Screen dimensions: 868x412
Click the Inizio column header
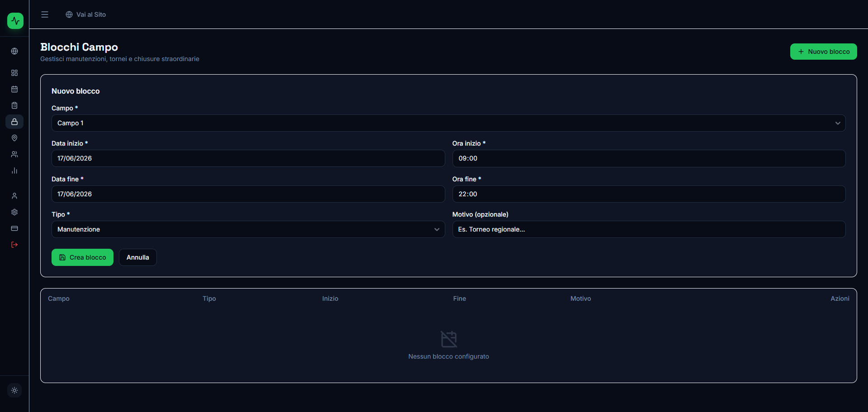click(330, 298)
